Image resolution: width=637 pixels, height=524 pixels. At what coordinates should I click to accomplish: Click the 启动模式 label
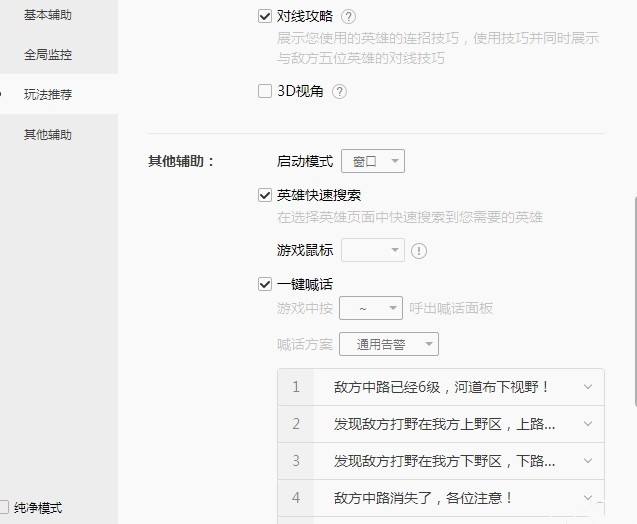tap(305, 161)
